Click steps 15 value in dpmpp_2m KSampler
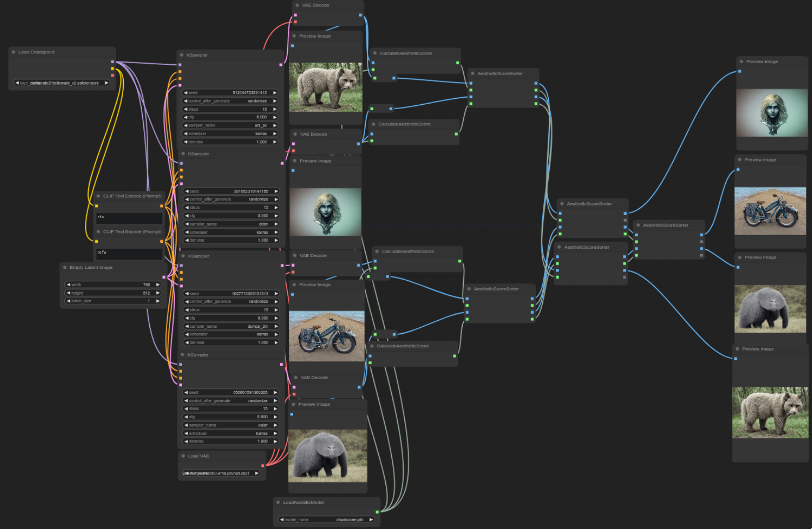 click(266, 310)
